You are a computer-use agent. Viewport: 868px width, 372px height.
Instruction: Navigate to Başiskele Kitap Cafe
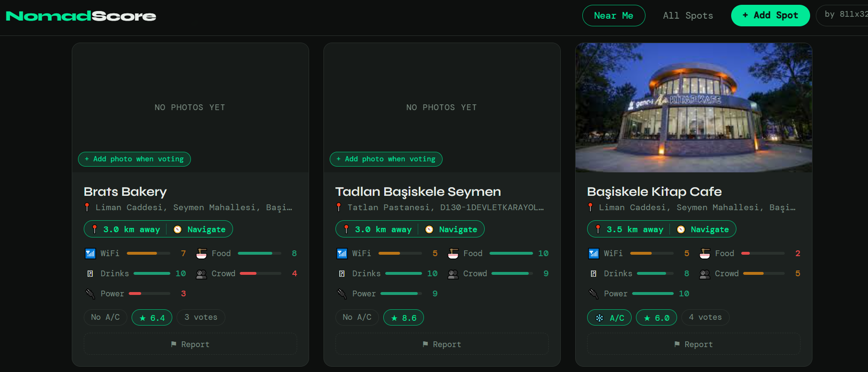coord(703,229)
